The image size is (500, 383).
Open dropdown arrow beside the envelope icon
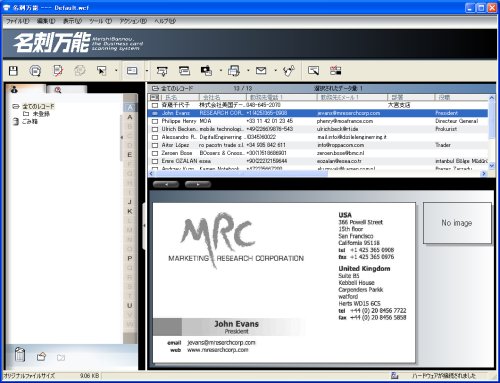pos(275,71)
